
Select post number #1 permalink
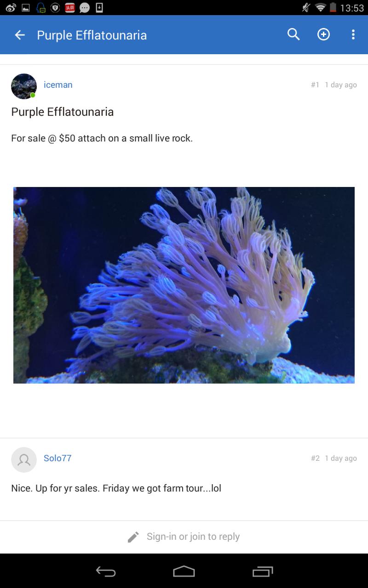coord(315,85)
